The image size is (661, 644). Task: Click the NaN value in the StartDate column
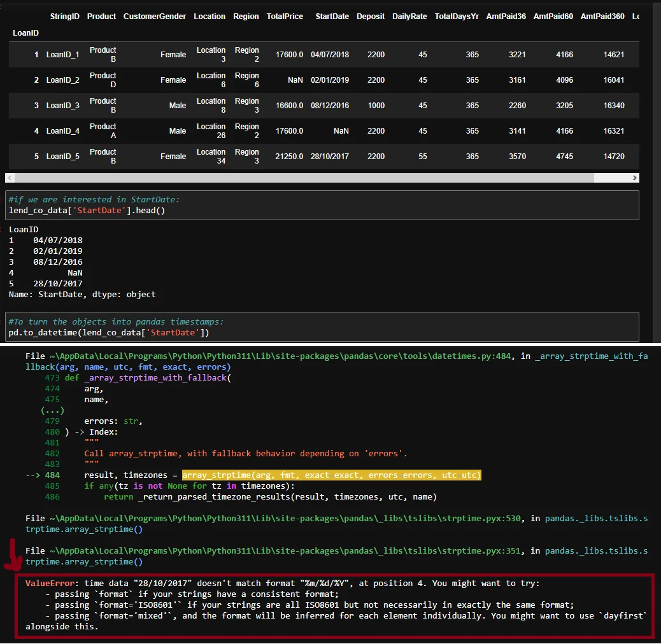point(341,131)
